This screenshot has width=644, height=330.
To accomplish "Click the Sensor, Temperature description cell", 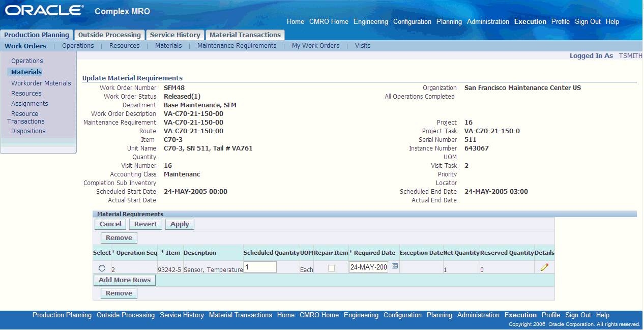I will pos(213,270).
